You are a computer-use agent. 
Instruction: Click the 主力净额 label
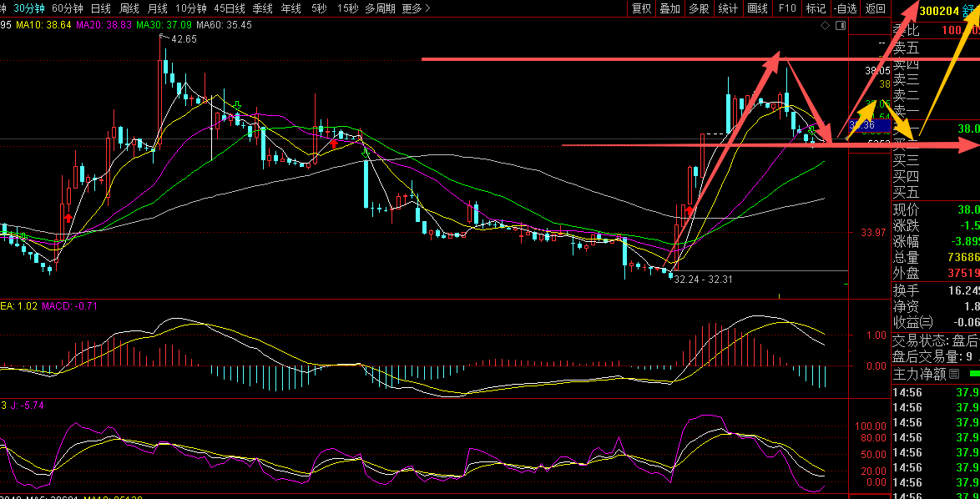click(919, 374)
